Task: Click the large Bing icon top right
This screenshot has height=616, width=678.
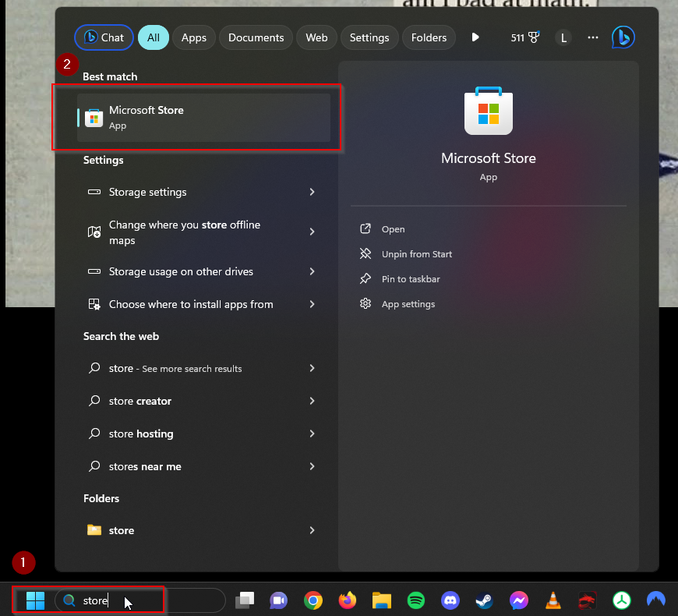Action: point(623,37)
